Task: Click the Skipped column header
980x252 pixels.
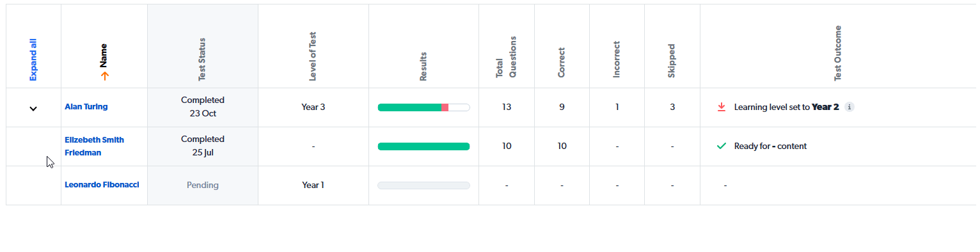Action: 672,61
